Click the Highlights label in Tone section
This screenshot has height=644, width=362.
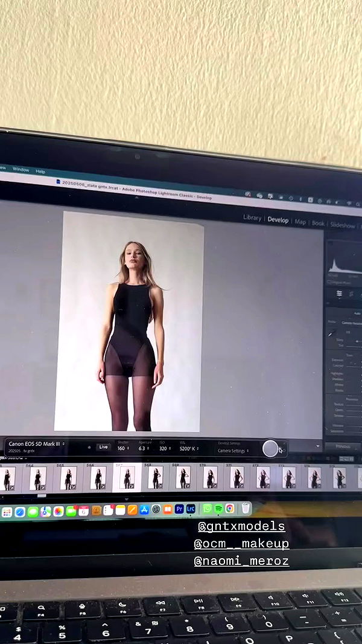(x=337, y=373)
